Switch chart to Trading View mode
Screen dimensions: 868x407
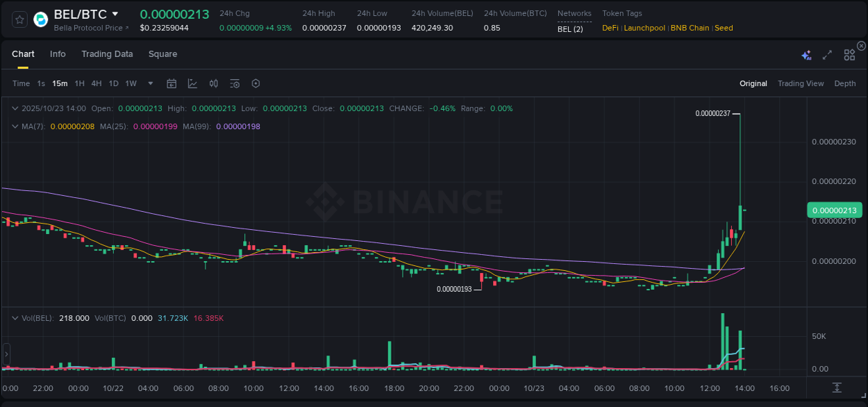[801, 83]
